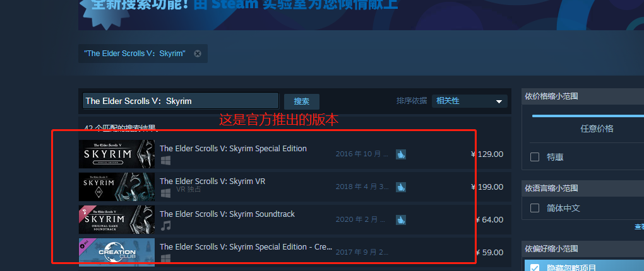Uncheck the 隐藏忽略项目 checkbox

click(535, 267)
